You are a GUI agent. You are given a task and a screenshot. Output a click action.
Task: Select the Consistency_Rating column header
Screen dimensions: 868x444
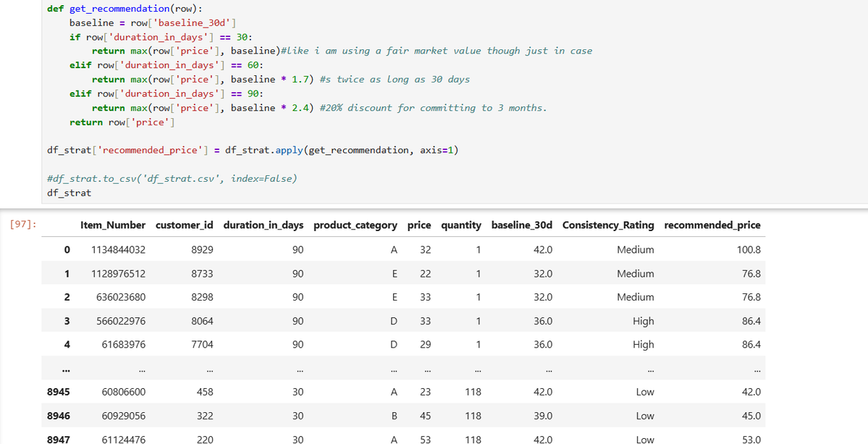pos(608,225)
